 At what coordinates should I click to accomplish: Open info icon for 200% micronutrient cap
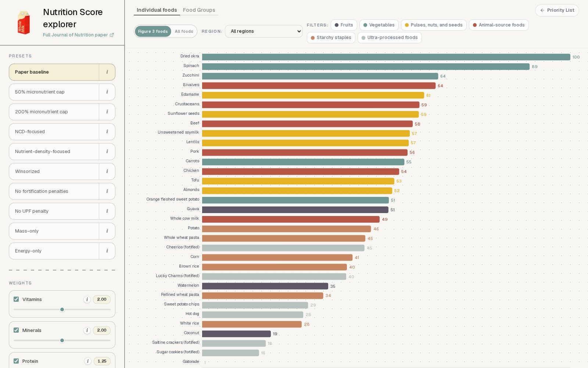pyautogui.click(x=107, y=112)
